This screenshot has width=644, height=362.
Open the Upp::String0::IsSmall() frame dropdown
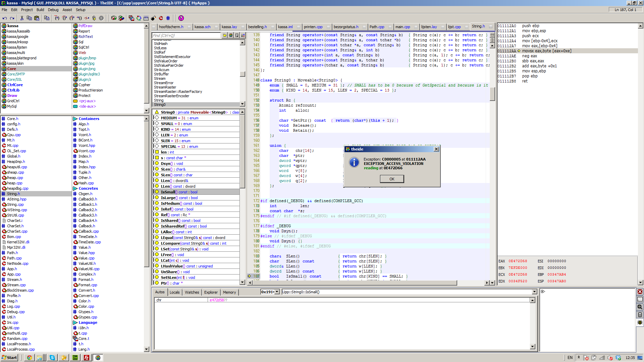click(x=534, y=292)
